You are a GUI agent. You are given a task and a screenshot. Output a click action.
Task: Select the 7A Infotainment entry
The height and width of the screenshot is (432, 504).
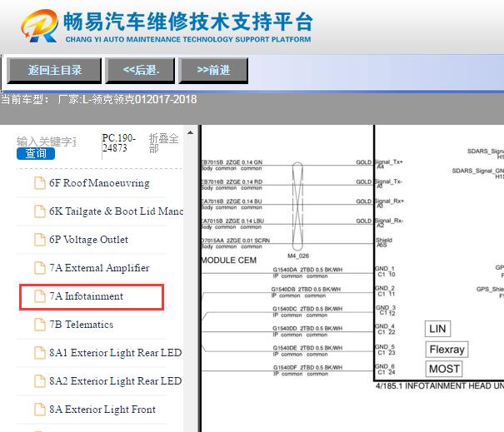(92, 297)
